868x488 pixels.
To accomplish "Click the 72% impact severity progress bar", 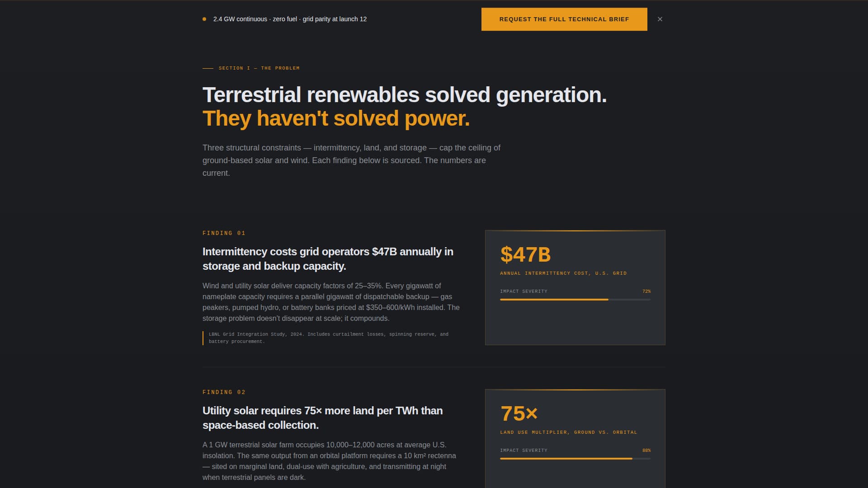I will pos(575,300).
